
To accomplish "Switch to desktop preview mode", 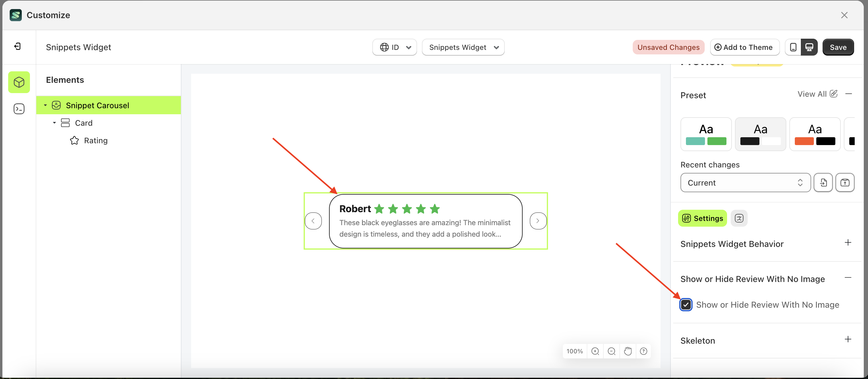I will coord(809,47).
